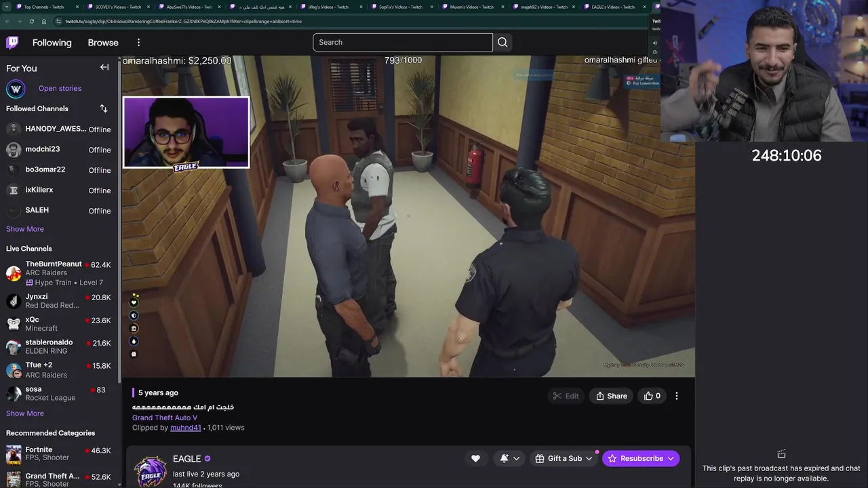This screenshot has width=868, height=488.
Task: Toggle follow with the heart button
Action: coord(475,459)
